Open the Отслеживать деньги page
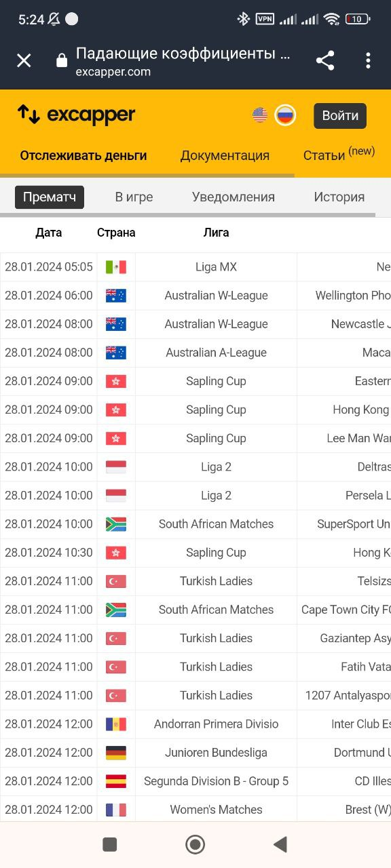The width and height of the screenshot is (391, 868). pyautogui.click(x=83, y=155)
